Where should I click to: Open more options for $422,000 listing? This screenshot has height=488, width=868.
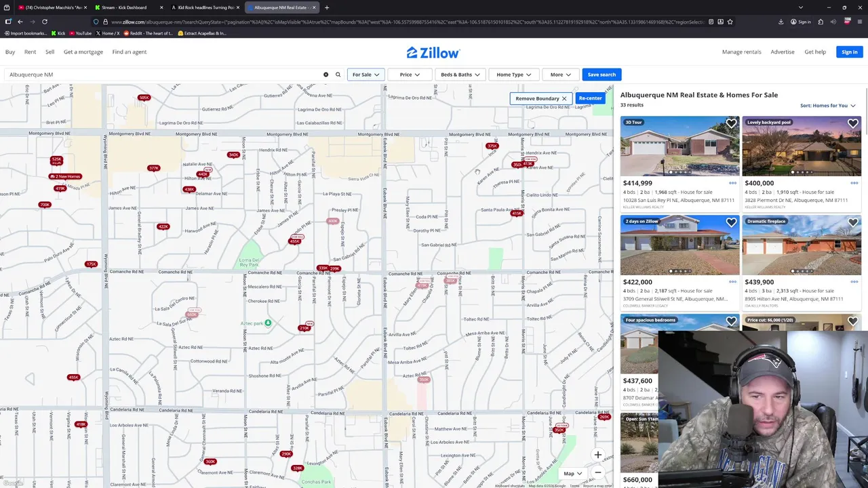click(732, 282)
